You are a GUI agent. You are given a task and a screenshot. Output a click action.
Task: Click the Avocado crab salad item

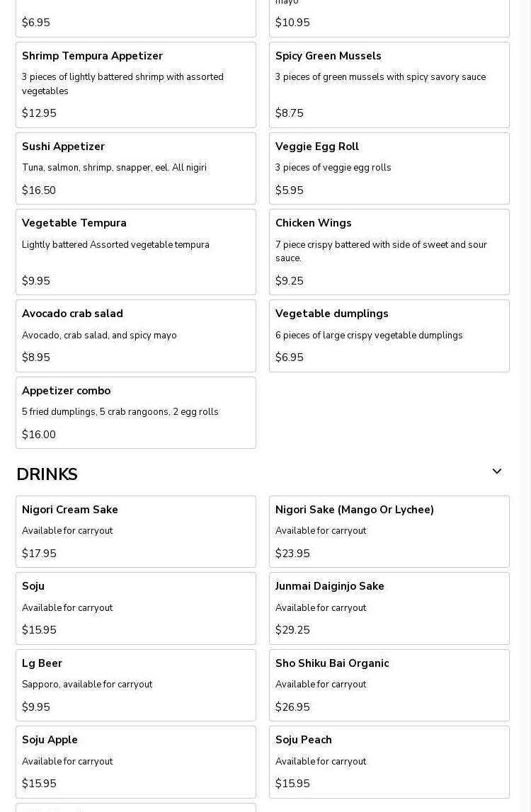136,336
